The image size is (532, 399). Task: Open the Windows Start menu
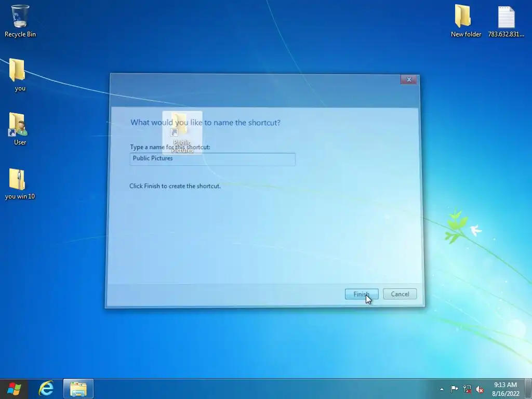[14, 389]
